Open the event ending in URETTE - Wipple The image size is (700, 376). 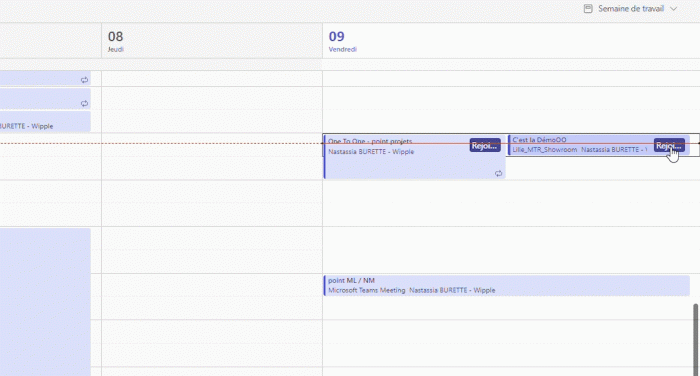coord(45,121)
